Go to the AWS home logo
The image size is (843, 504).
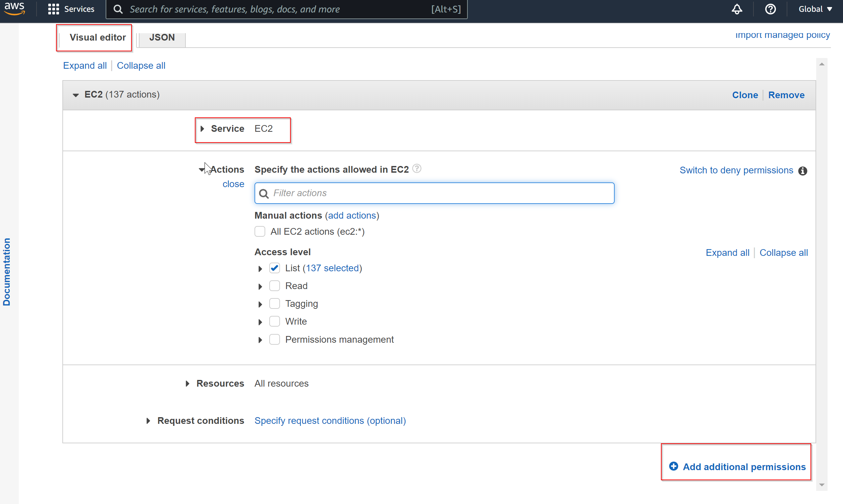14,8
